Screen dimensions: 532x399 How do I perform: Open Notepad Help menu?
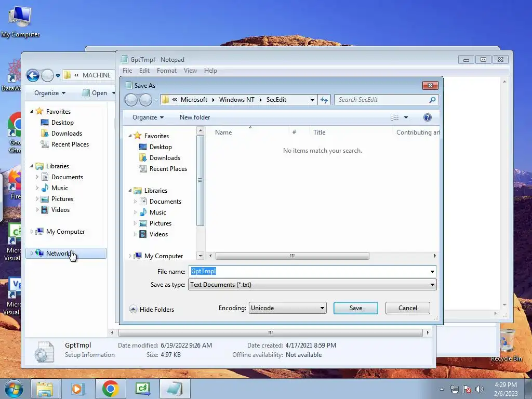[x=210, y=71]
